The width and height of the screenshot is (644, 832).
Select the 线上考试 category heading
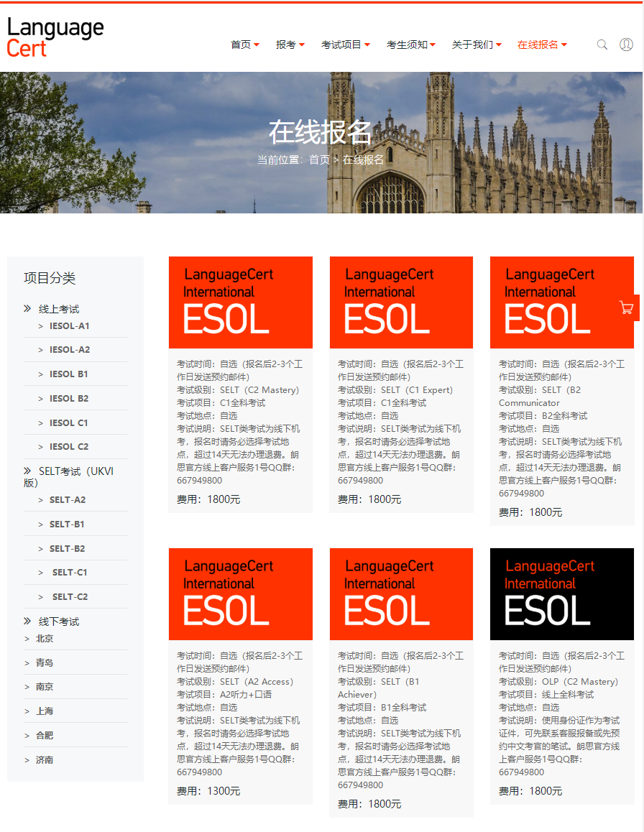pyautogui.click(x=58, y=309)
